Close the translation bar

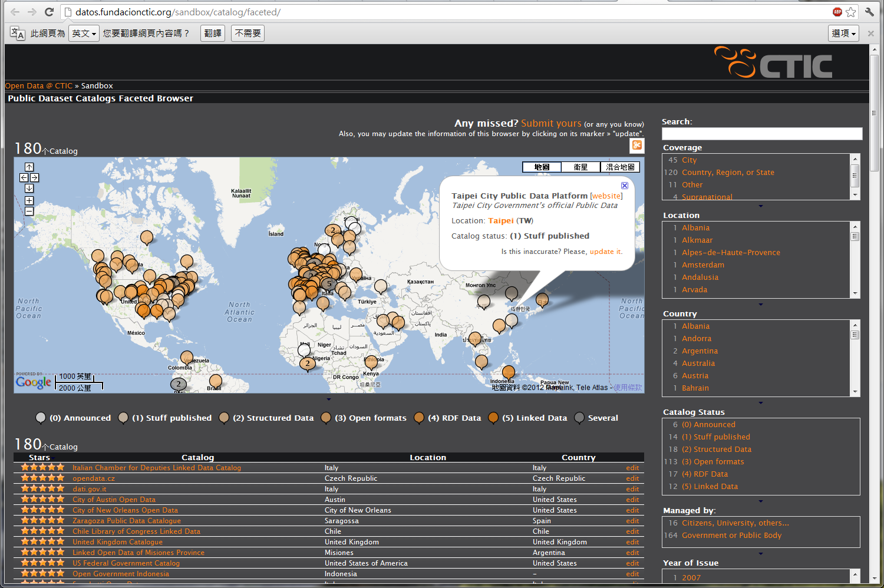click(x=870, y=34)
